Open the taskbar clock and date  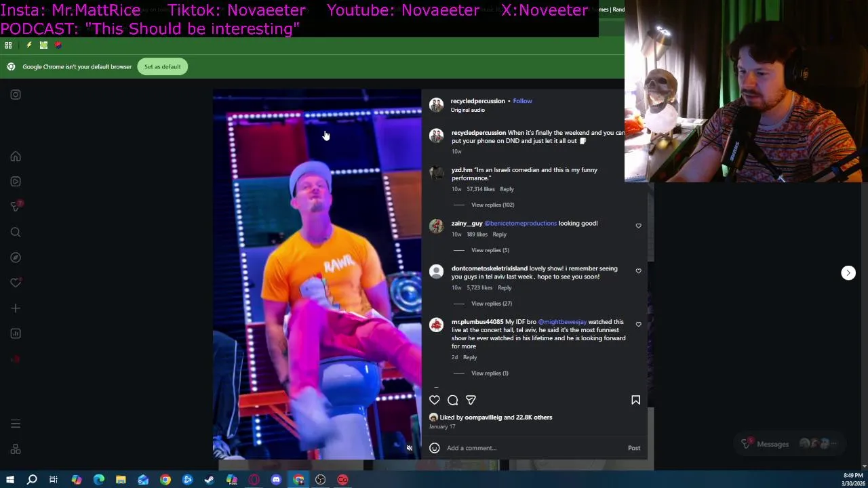pos(853,480)
